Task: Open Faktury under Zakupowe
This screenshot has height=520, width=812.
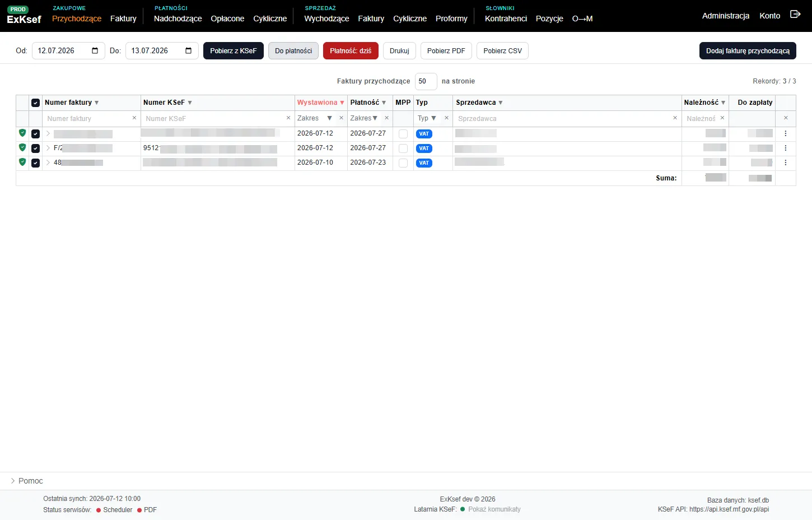Action: (123, 18)
